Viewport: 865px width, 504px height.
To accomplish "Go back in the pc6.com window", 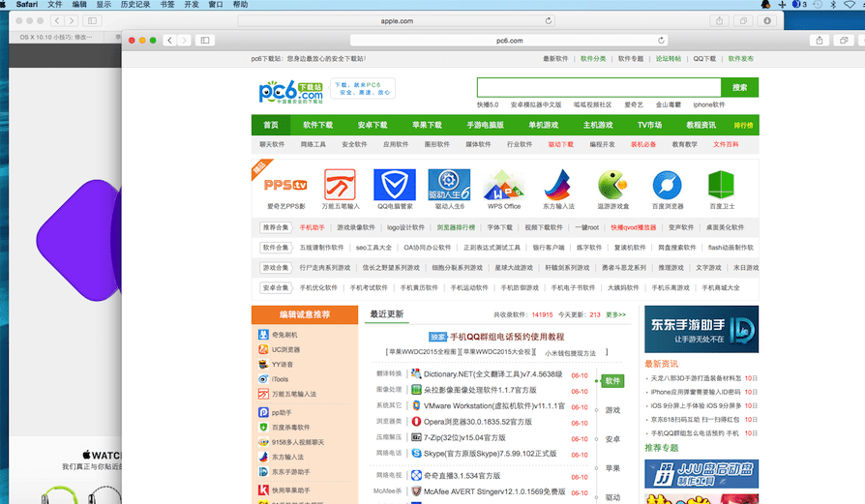I will [x=170, y=41].
